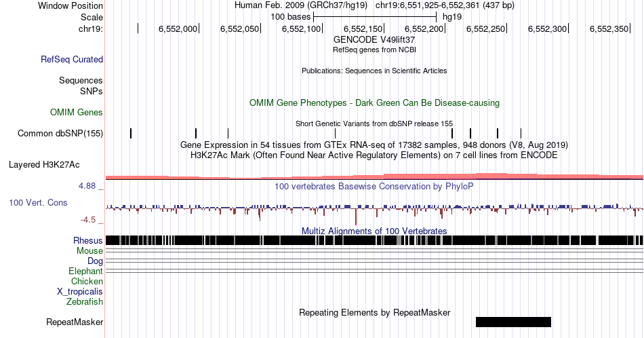The image size is (644, 338).
Task: Click the Human Feb. 2009 (GRCh37/hg19) assembly text
Action: coord(302,5)
